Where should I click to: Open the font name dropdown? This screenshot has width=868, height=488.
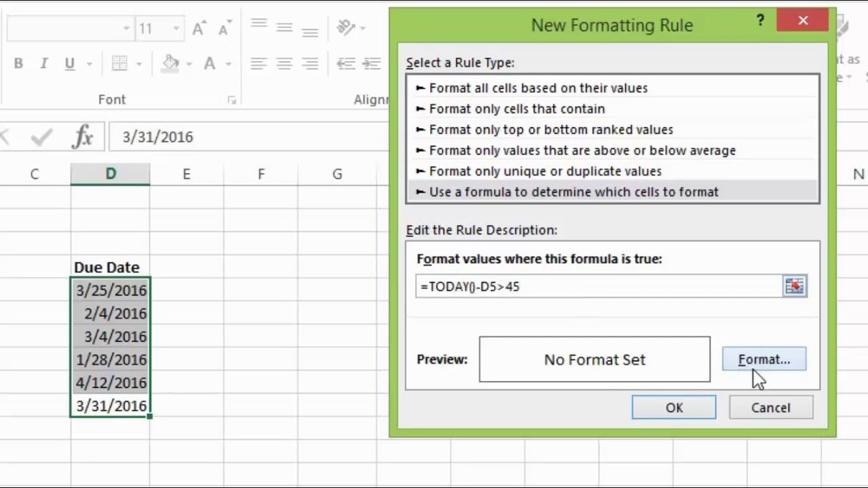126,28
